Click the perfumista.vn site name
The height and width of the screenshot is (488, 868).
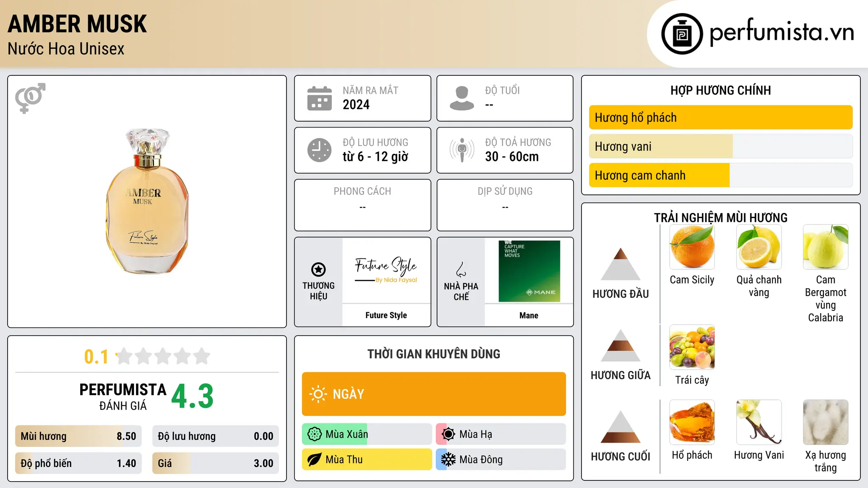click(x=782, y=33)
